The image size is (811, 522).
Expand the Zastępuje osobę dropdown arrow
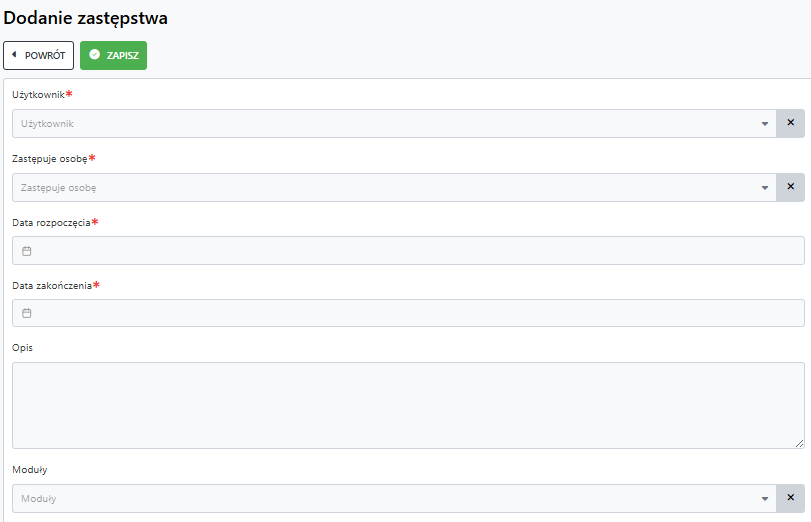pyautogui.click(x=764, y=188)
